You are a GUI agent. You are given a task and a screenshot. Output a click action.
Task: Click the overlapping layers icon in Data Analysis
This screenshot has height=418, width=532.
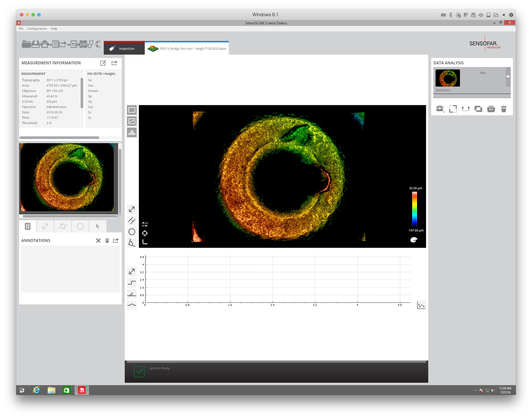click(478, 109)
